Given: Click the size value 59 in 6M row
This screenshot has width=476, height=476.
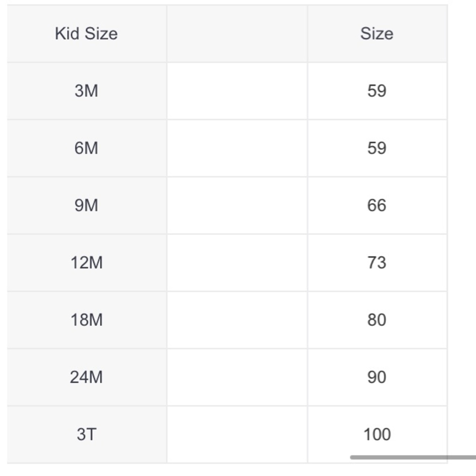Looking at the screenshot, I should point(377,148).
